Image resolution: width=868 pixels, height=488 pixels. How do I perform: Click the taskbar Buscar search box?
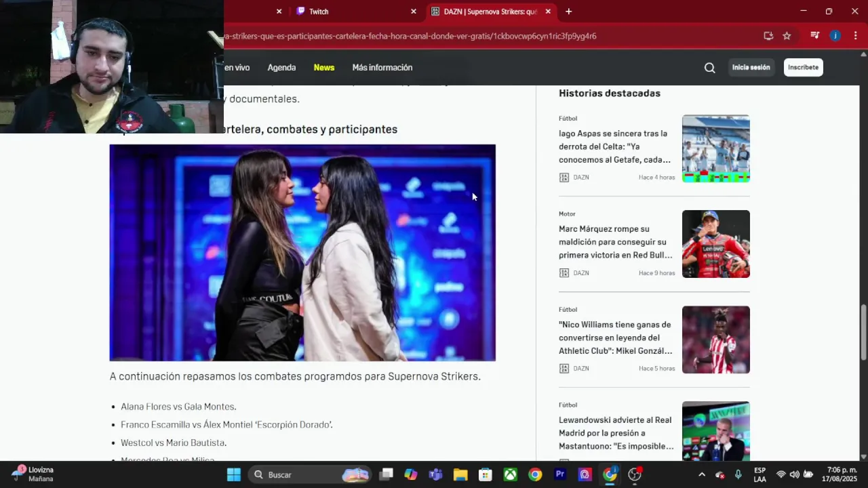point(309,474)
